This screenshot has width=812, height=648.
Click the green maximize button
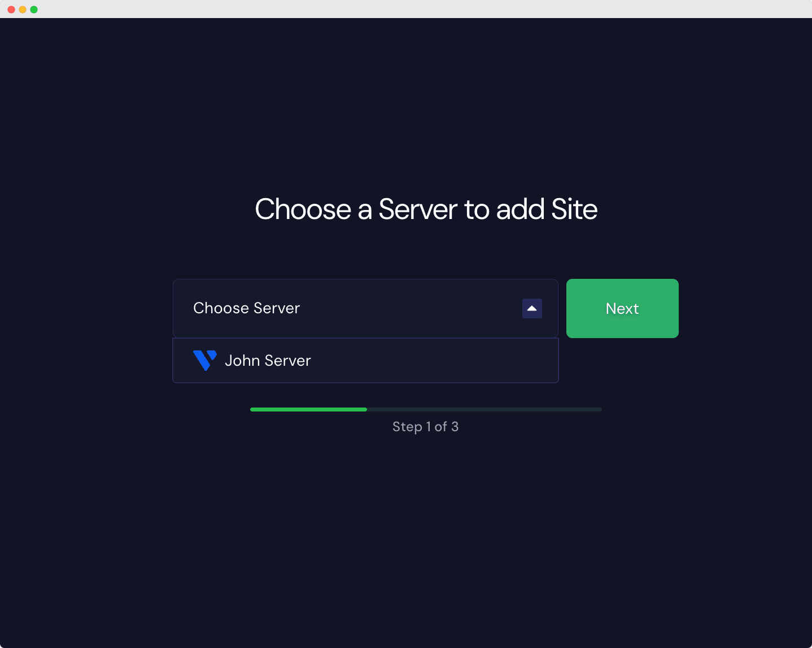(33, 9)
